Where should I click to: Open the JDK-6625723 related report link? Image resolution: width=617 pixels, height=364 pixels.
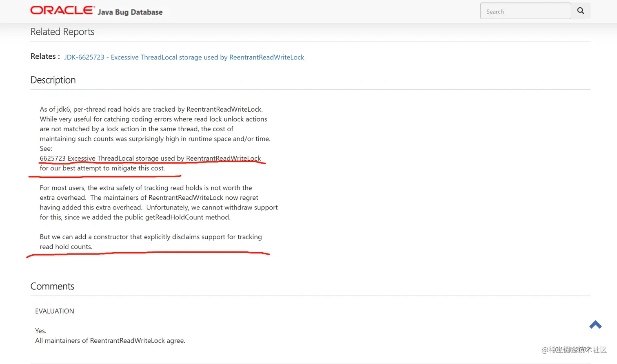[184, 57]
